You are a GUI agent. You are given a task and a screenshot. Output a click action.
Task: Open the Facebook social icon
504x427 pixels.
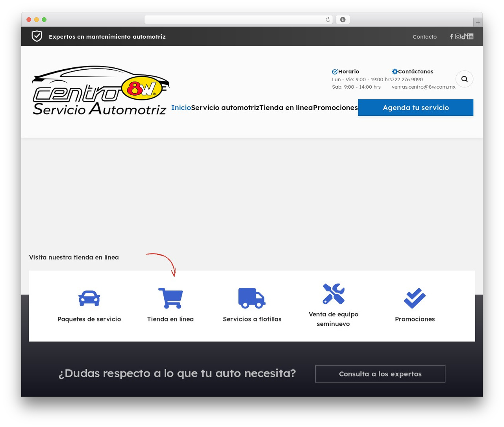click(452, 37)
